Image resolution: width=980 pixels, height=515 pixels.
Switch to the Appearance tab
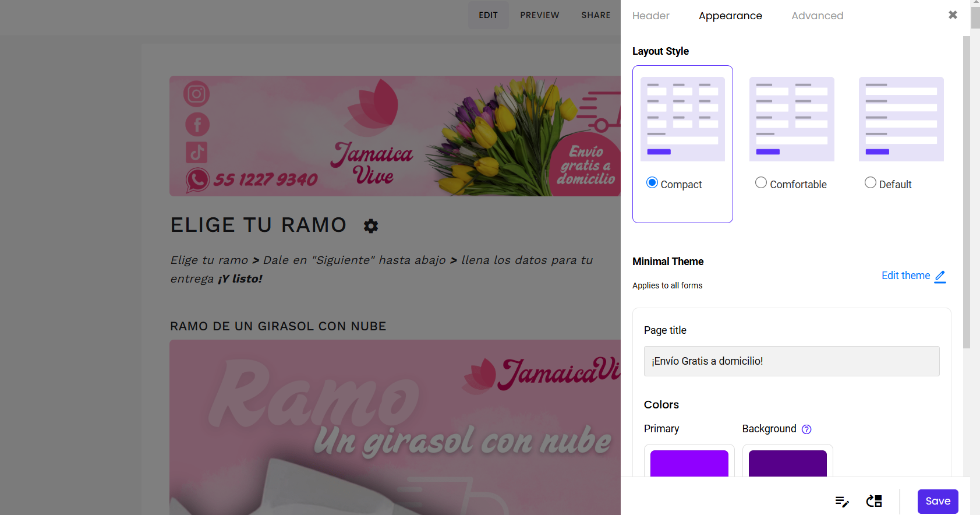730,16
